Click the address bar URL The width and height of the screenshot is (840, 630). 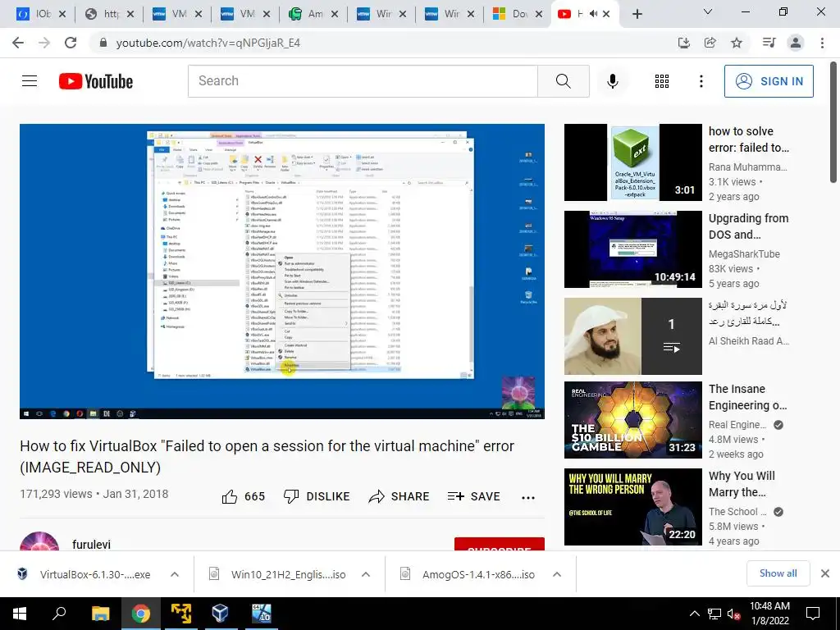click(208, 43)
